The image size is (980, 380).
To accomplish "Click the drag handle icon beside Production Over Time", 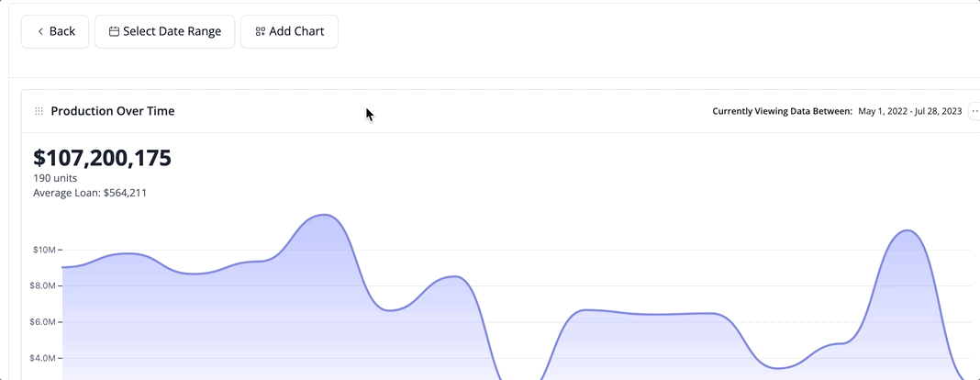I will pyautogui.click(x=39, y=111).
